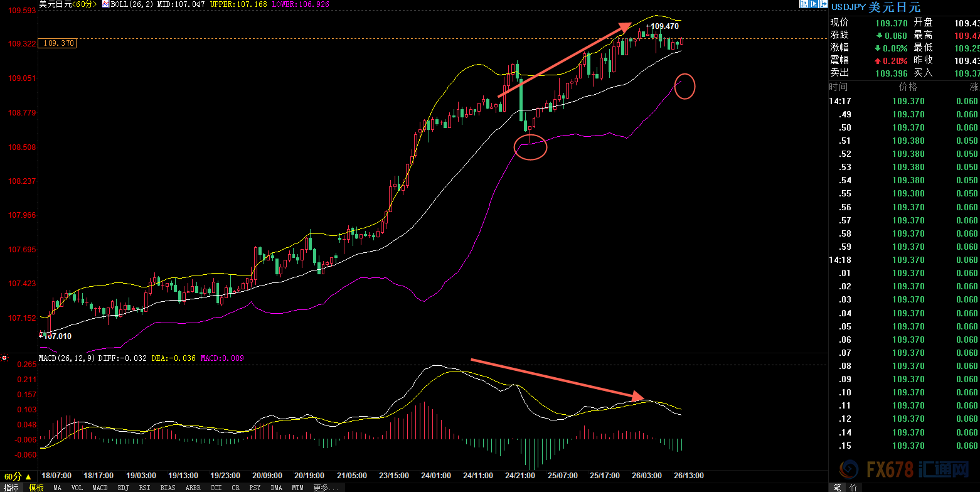Image resolution: width=980 pixels, height=492 pixels.
Task: Select the MACD indicator button
Action: click(x=100, y=488)
